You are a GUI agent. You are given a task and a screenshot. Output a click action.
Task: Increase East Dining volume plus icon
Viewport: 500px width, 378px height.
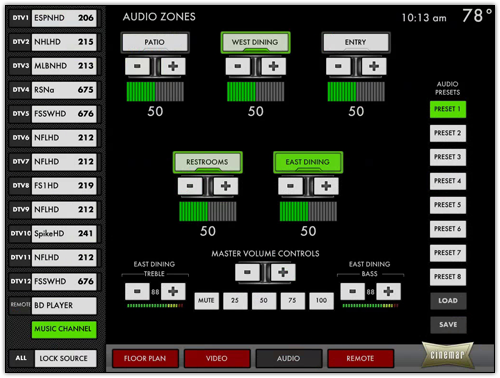[326, 186]
